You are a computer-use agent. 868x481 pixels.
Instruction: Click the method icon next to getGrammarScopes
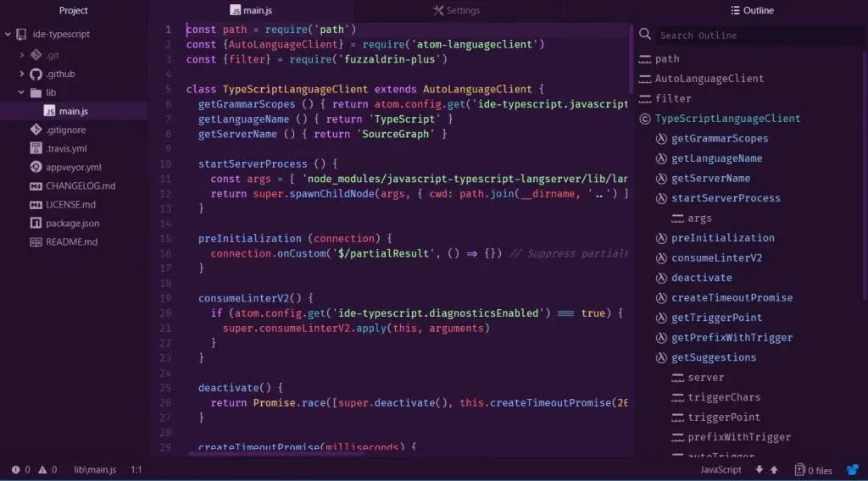pyautogui.click(x=661, y=138)
